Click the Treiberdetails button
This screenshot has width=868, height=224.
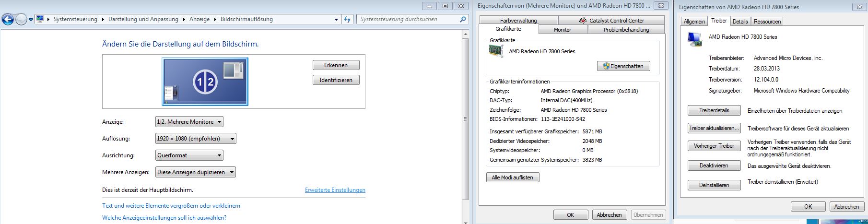pyautogui.click(x=714, y=110)
